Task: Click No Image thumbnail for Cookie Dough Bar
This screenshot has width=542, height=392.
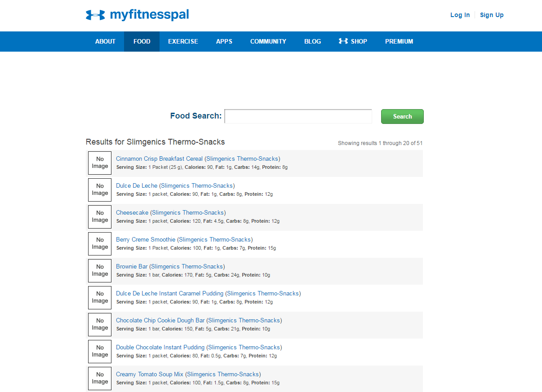Action: point(100,325)
